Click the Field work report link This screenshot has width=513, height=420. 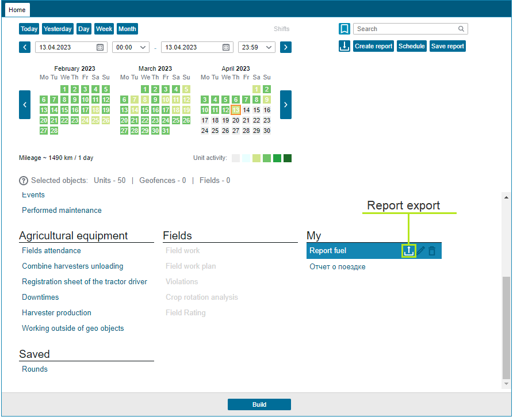(182, 251)
